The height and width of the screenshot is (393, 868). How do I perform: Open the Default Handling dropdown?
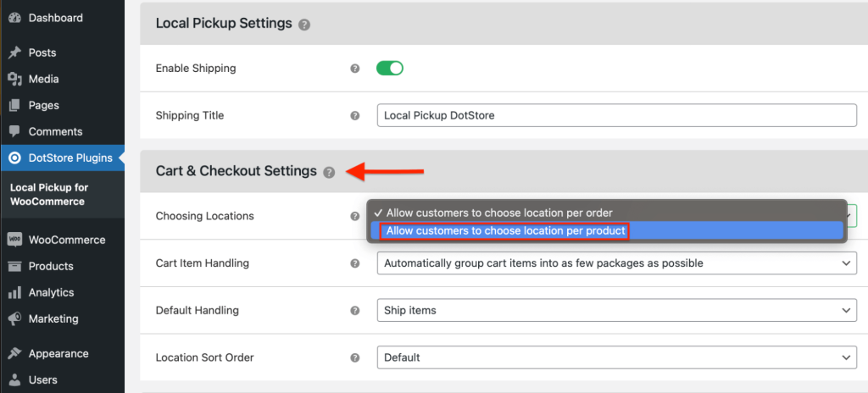pos(617,311)
